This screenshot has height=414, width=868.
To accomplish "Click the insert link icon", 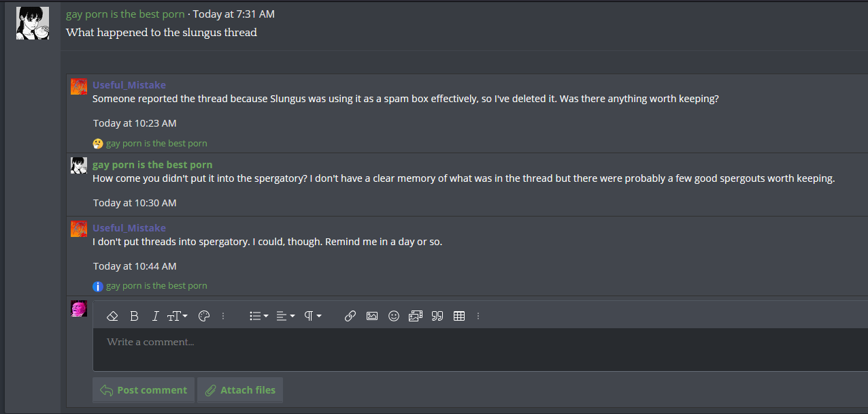I will pyautogui.click(x=350, y=316).
